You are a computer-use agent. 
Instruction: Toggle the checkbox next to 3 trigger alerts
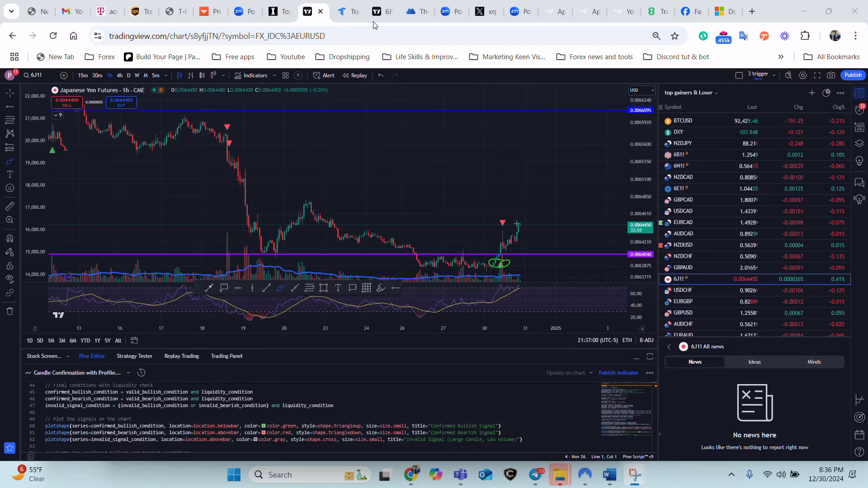(739, 75)
